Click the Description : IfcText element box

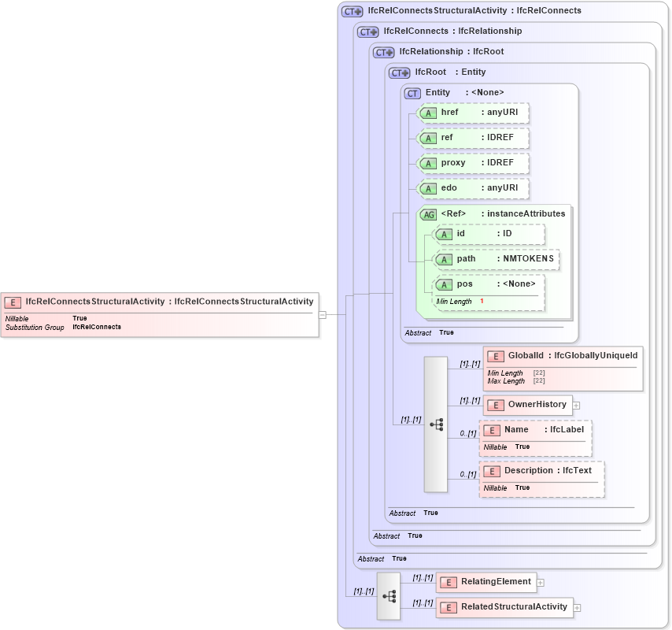pos(540,471)
